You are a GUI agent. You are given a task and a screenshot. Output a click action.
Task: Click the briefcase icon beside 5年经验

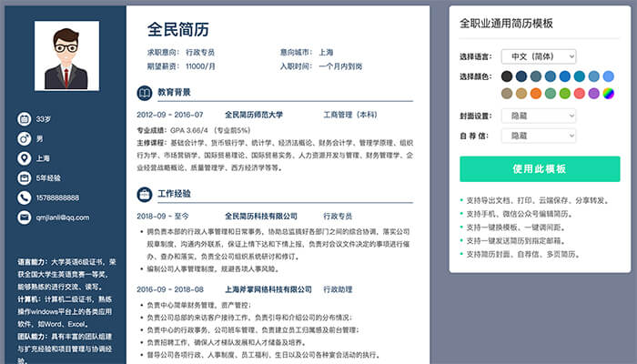[x=24, y=178]
